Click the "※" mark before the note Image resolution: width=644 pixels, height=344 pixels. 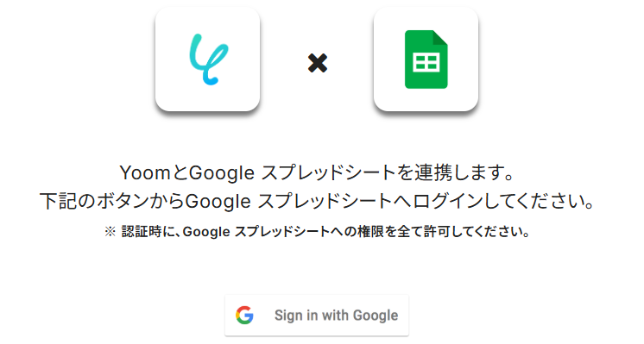pyautogui.click(x=110, y=232)
